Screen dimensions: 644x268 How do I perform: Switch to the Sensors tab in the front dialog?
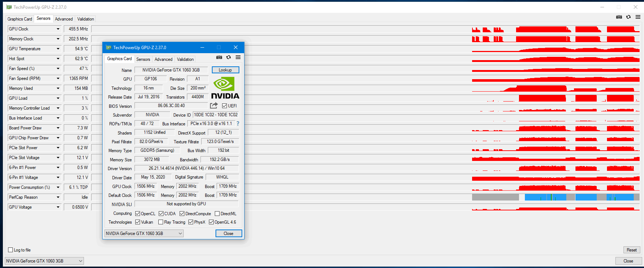(x=143, y=59)
